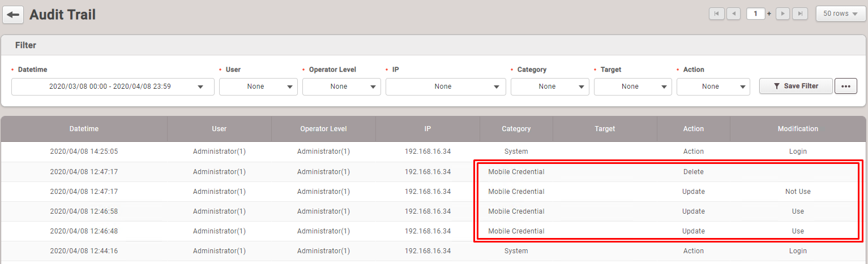The width and height of the screenshot is (868, 264).
Task: Jump to last page of results
Action: [x=800, y=14]
